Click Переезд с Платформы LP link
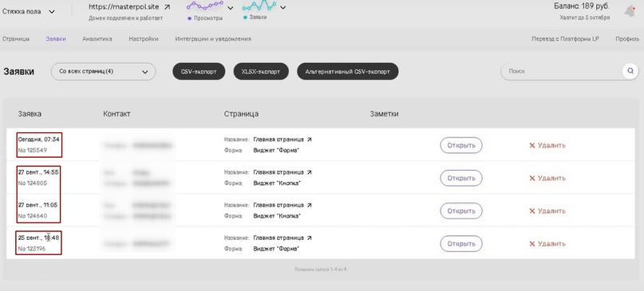644x291 pixels. [x=565, y=39]
